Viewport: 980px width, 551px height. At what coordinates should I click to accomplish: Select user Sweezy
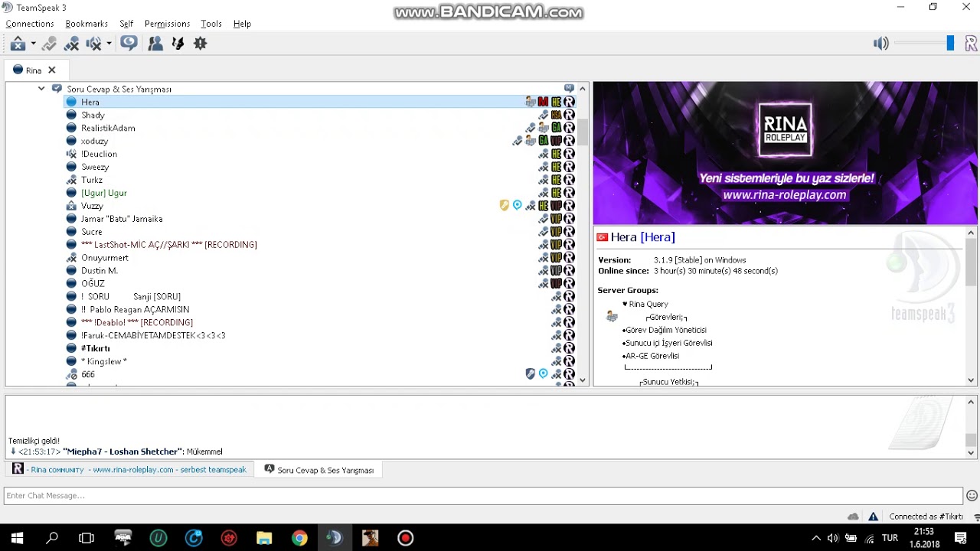95,167
